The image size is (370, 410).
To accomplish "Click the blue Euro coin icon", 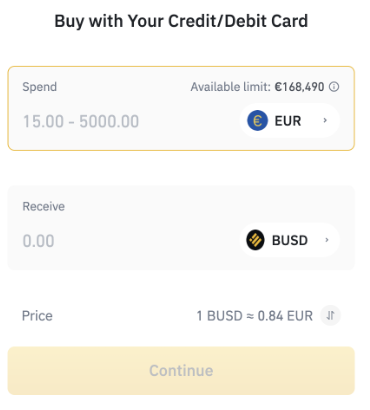I will point(257,120).
